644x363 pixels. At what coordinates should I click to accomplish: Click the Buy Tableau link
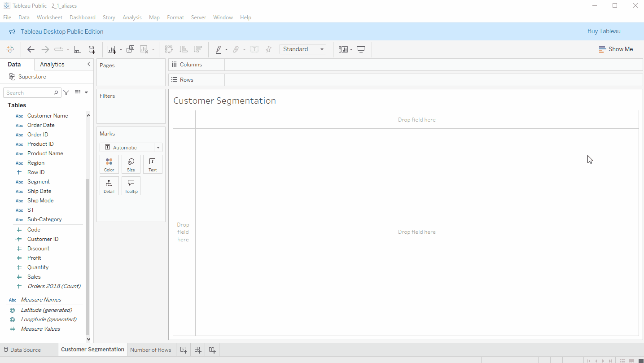point(604,31)
